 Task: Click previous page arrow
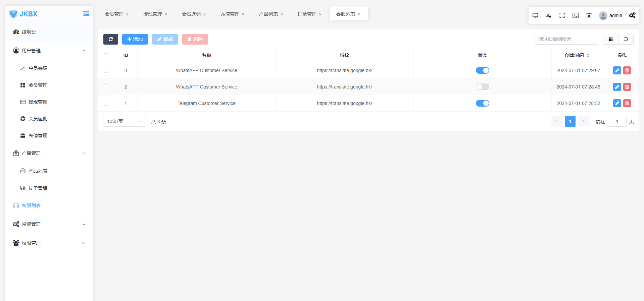coord(557,121)
